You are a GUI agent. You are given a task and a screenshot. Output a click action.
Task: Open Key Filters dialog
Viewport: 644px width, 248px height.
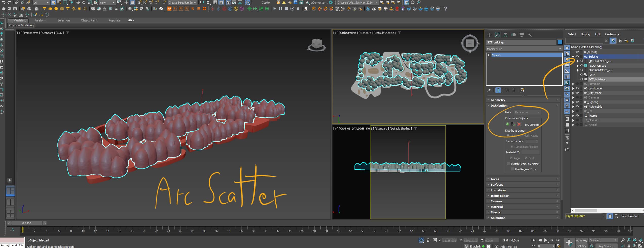point(606,246)
